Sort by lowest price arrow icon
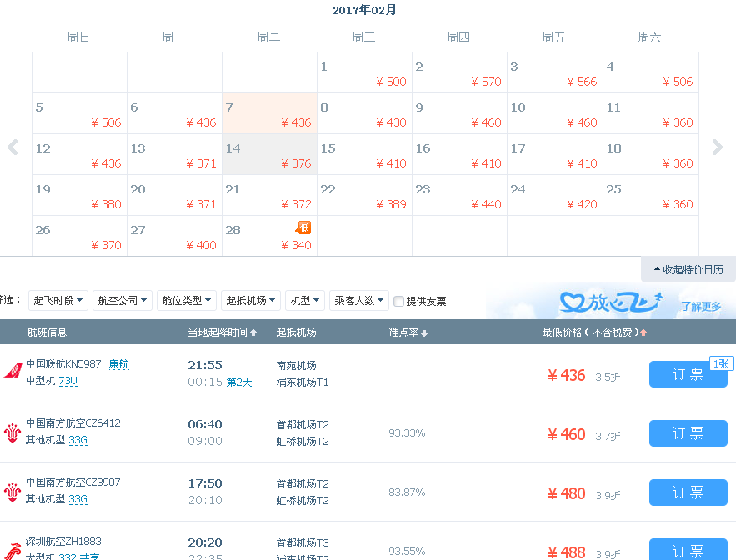Viewport: 736px width, 560px height. [x=643, y=333]
